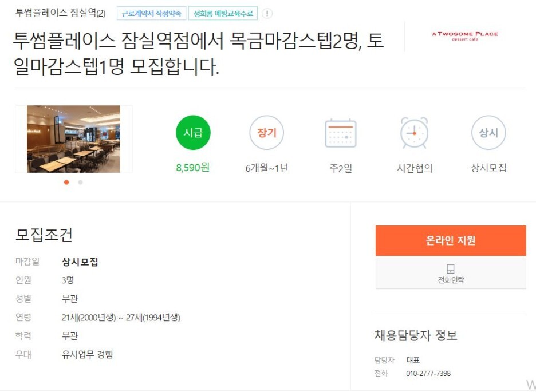Click the phone icon above 전화연락
Screen dimensions: 536x392
(450, 269)
